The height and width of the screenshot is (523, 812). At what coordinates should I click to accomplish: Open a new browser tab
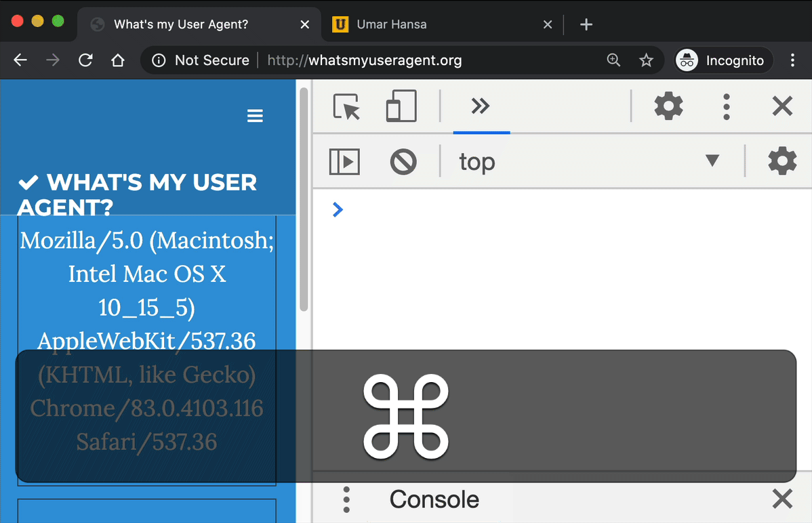(x=586, y=24)
